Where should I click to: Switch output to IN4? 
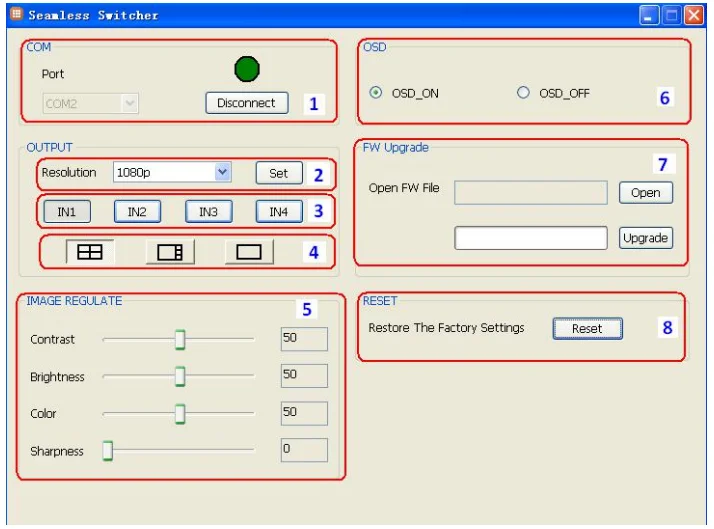coord(279,212)
